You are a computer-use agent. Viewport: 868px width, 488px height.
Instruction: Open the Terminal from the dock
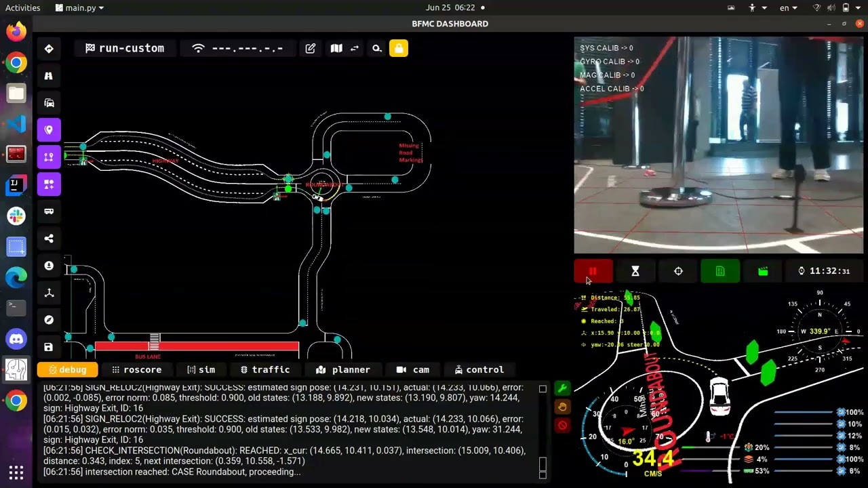(16, 307)
